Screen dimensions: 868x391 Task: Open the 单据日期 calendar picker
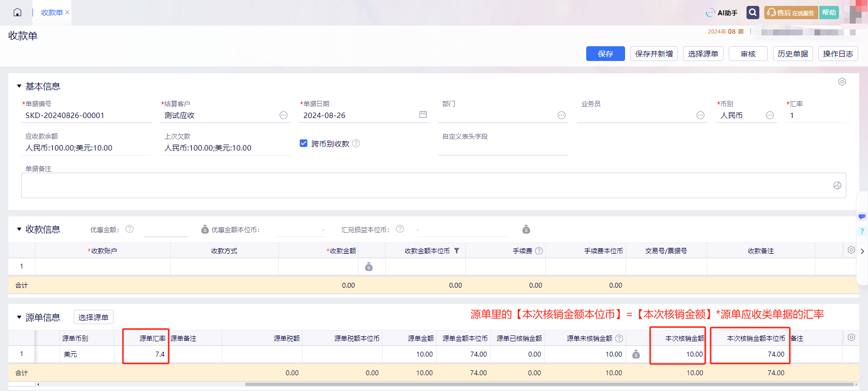(x=423, y=115)
